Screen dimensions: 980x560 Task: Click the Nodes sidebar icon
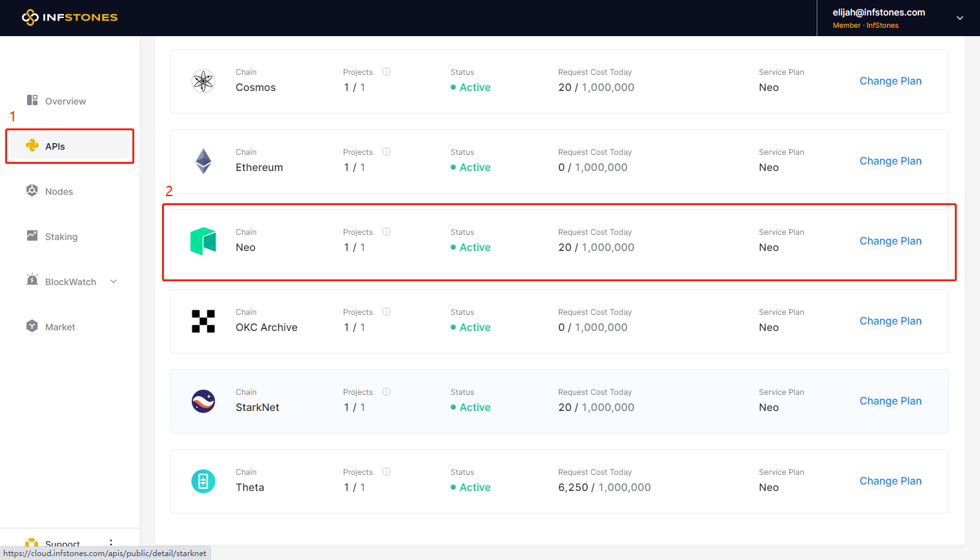[x=32, y=190]
